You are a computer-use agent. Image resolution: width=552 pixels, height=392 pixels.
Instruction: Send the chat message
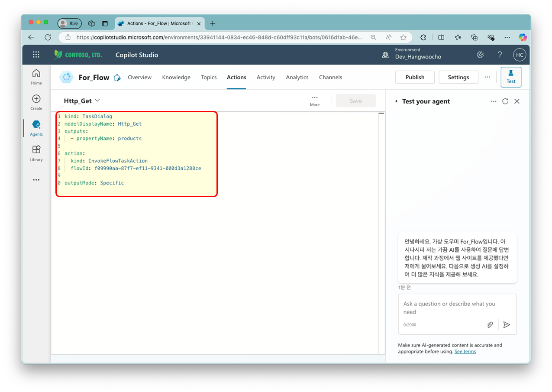[x=507, y=324]
